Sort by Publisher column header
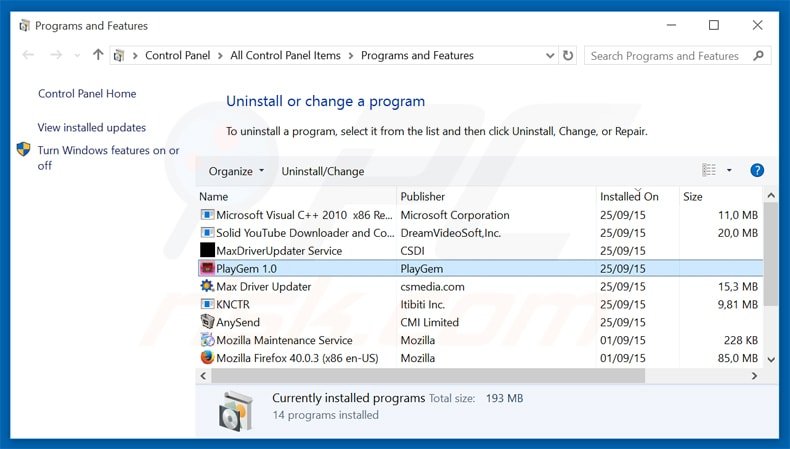 pos(423,197)
